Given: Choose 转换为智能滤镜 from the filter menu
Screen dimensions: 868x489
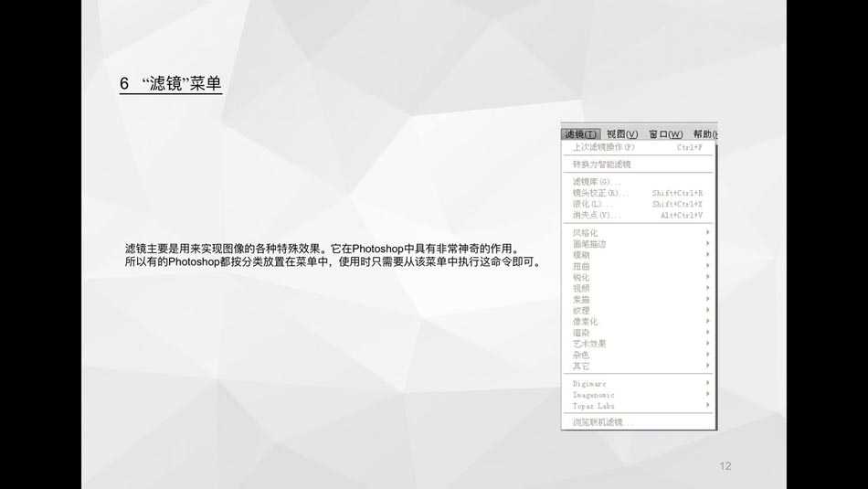Looking at the screenshot, I should pos(601,165).
